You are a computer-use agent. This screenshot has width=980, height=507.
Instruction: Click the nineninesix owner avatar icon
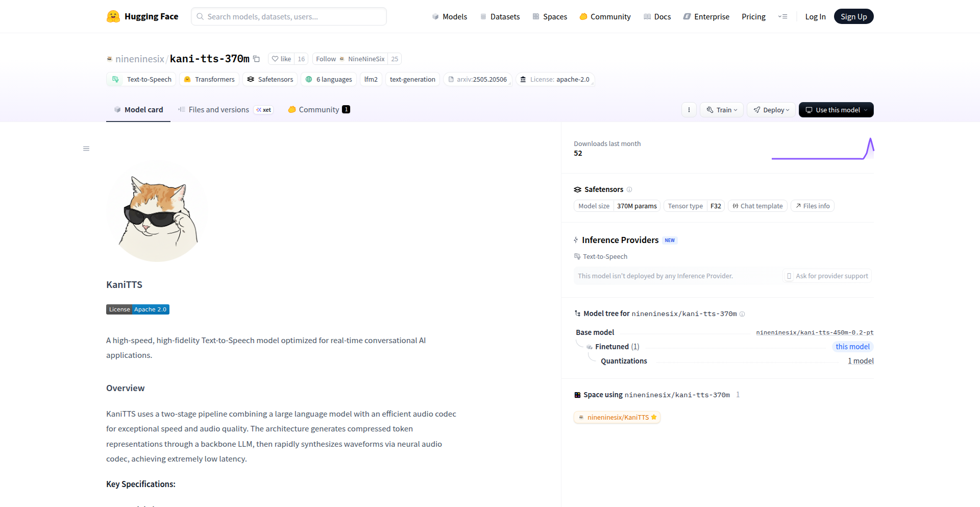tap(109, 59)
